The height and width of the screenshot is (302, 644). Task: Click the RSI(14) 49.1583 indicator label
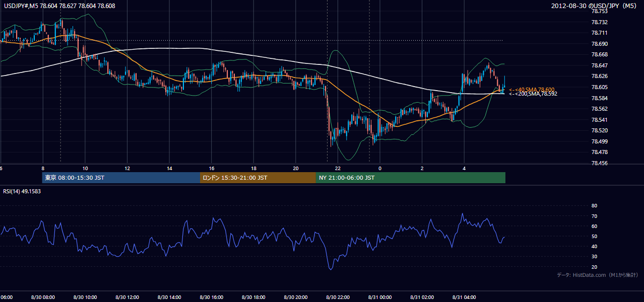[22, 191]
